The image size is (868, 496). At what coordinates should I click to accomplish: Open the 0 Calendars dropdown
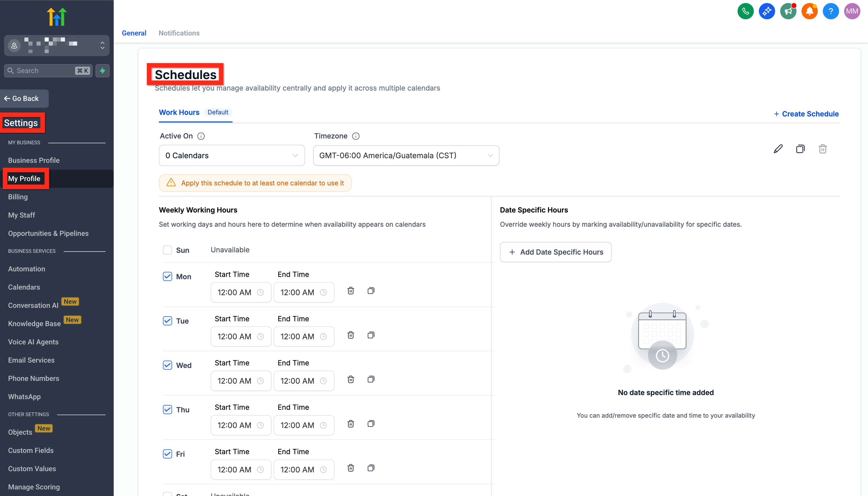coord(231,156)
